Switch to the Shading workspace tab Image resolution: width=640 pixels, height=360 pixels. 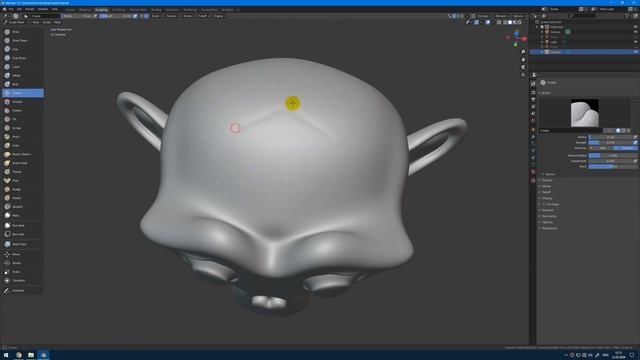156,9
